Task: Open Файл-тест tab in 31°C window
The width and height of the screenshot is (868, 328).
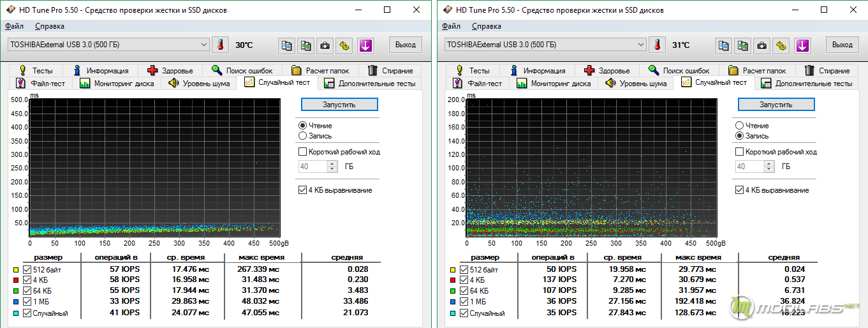Action: tap(477, 84)
